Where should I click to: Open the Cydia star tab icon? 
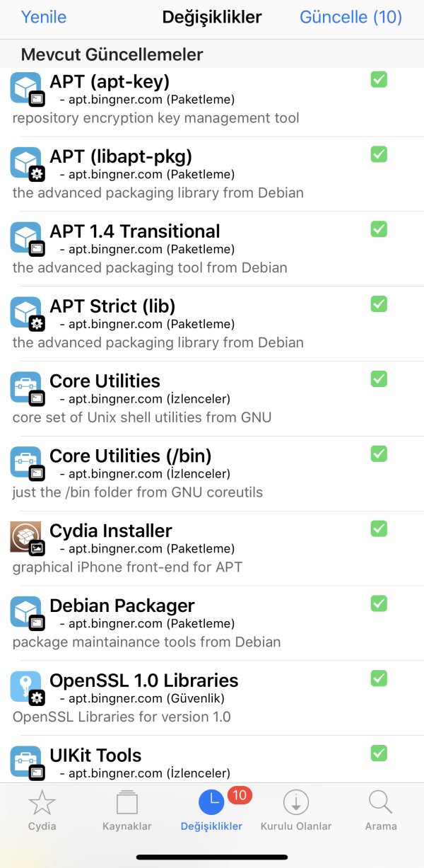coord(42,803)
